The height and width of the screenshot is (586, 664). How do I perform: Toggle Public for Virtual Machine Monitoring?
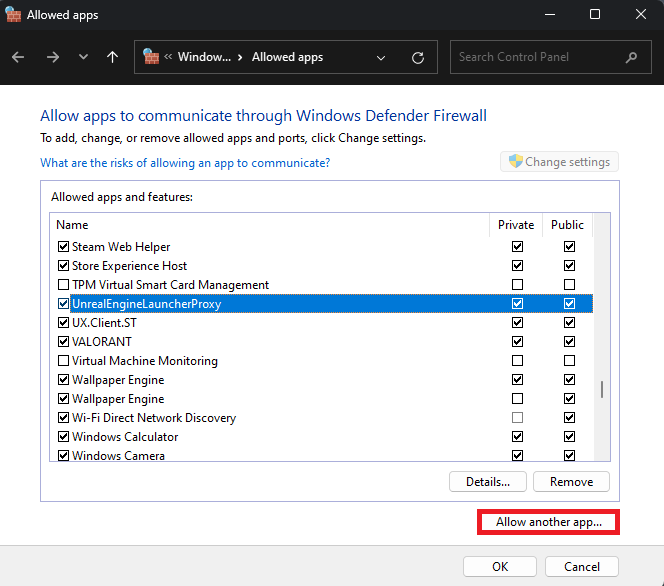[x=569, y=361]
